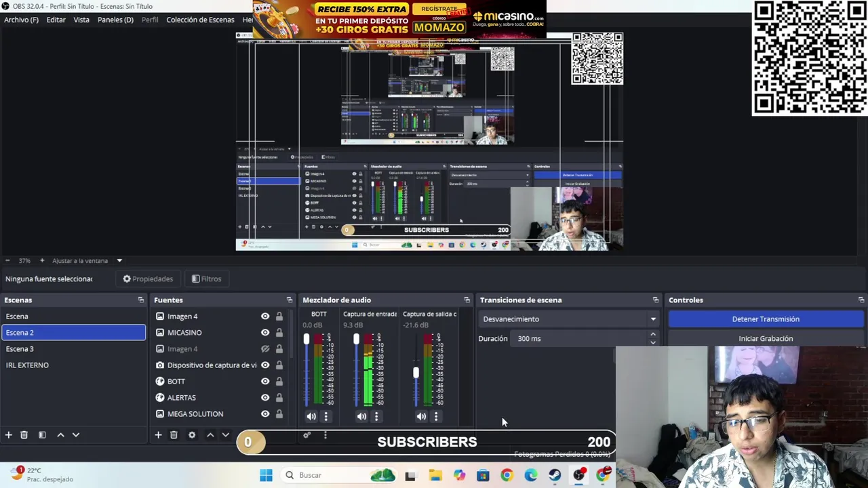This screenshot has height=488, width=868.
Task: Adjust the Captura de salida volume fader
Action: (416, 373)
